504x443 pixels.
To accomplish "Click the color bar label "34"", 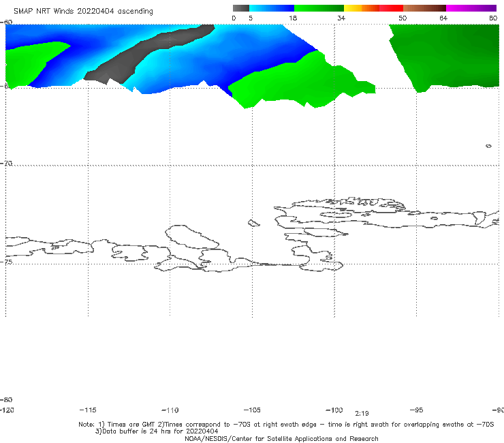I will [x=341, y=18].
